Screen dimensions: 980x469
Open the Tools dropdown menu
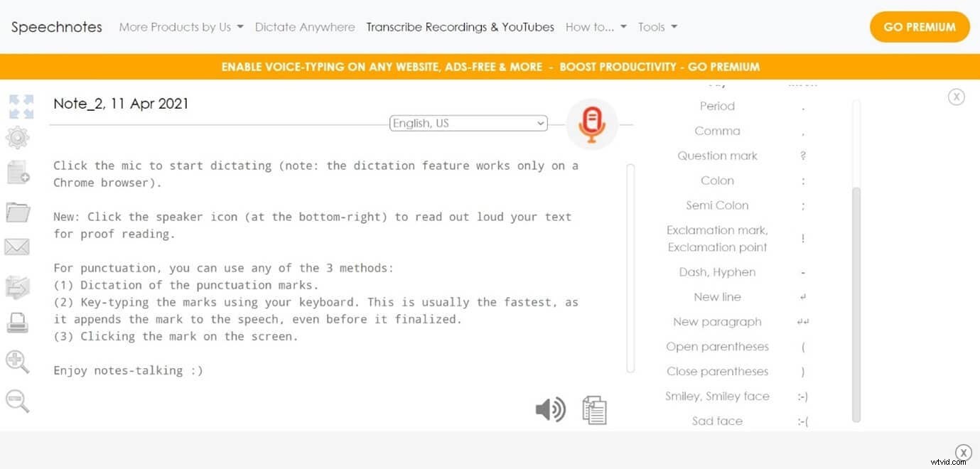tap(656, 27)
